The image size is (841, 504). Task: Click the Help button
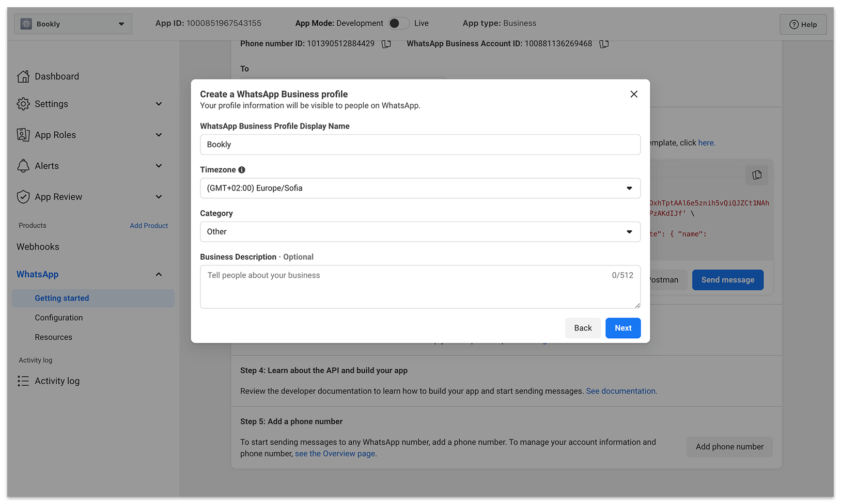[803, 24]
